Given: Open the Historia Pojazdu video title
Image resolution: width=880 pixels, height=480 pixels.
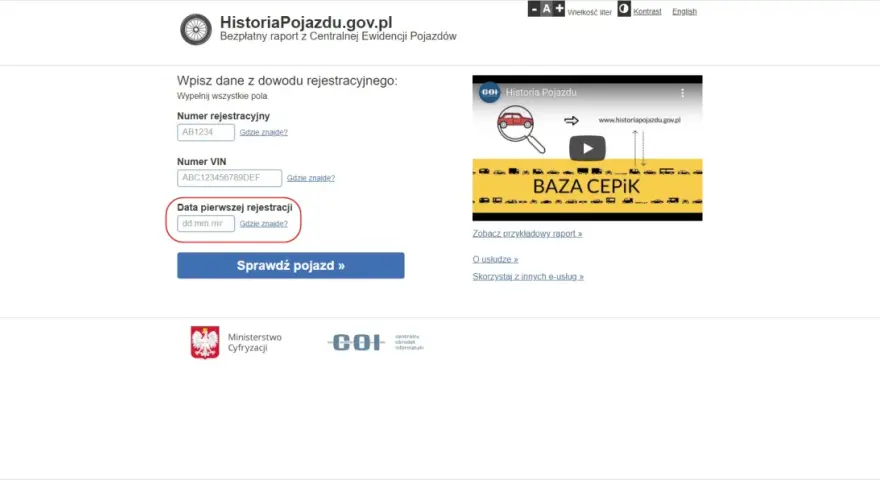Looking at the screenshot, I should click(x=541, y=93).
